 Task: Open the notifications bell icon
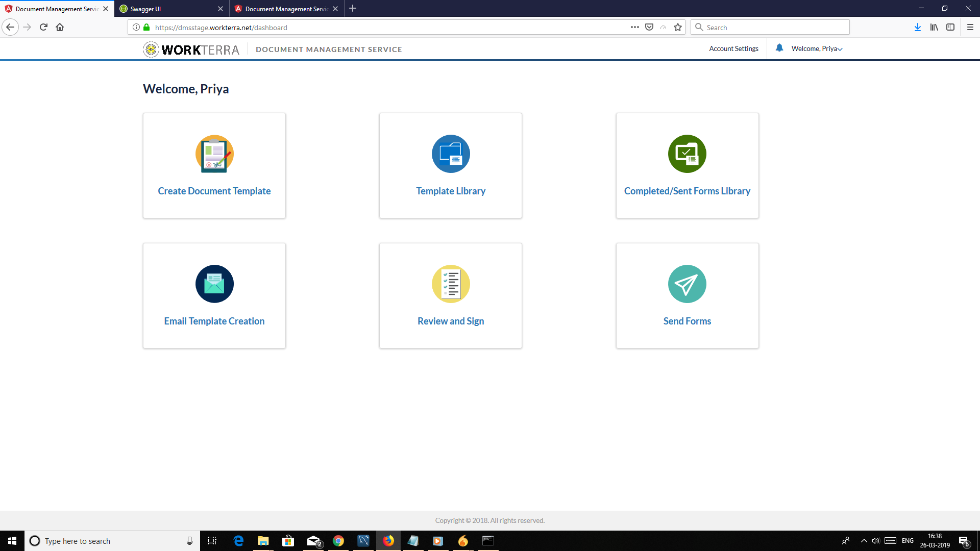779,48
